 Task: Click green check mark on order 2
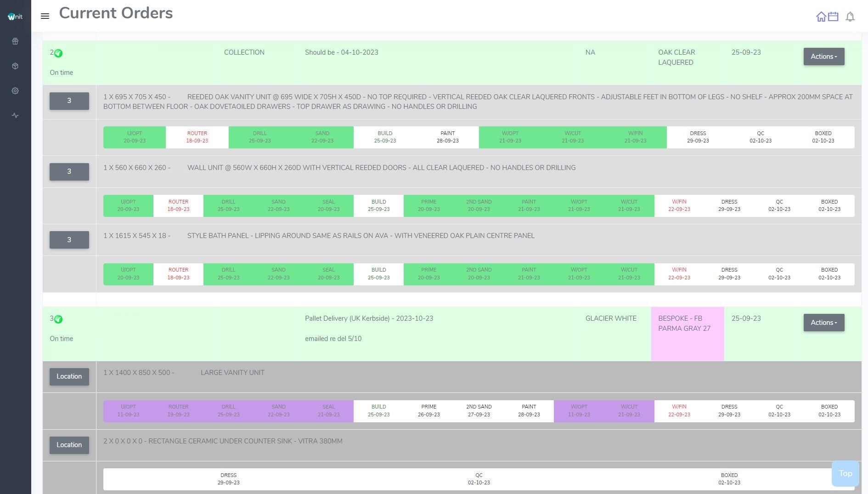pos(58,53)
